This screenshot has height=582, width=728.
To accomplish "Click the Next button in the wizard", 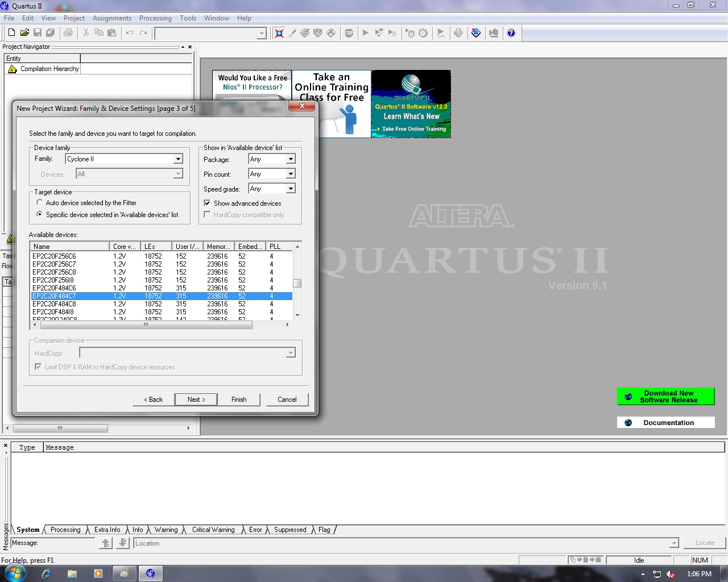I will tap(196, 399).
